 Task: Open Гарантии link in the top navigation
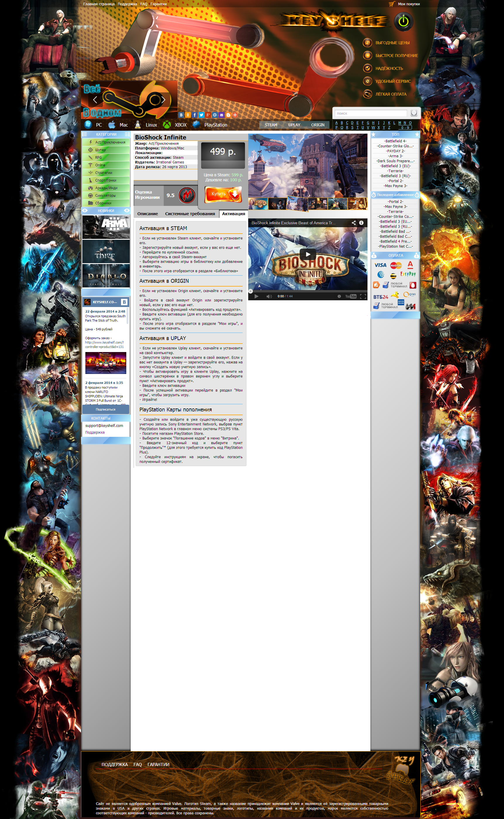158,4
